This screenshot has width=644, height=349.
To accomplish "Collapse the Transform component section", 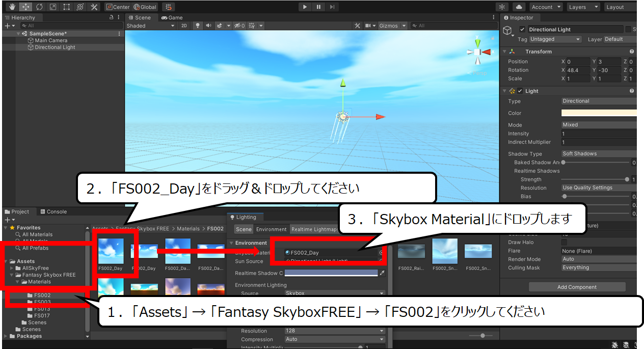I will (x=505, y=51).
